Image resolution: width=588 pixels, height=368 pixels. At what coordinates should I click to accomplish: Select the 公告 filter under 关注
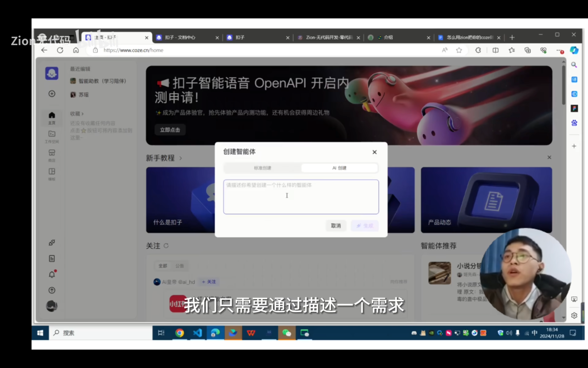pos(179,266)
